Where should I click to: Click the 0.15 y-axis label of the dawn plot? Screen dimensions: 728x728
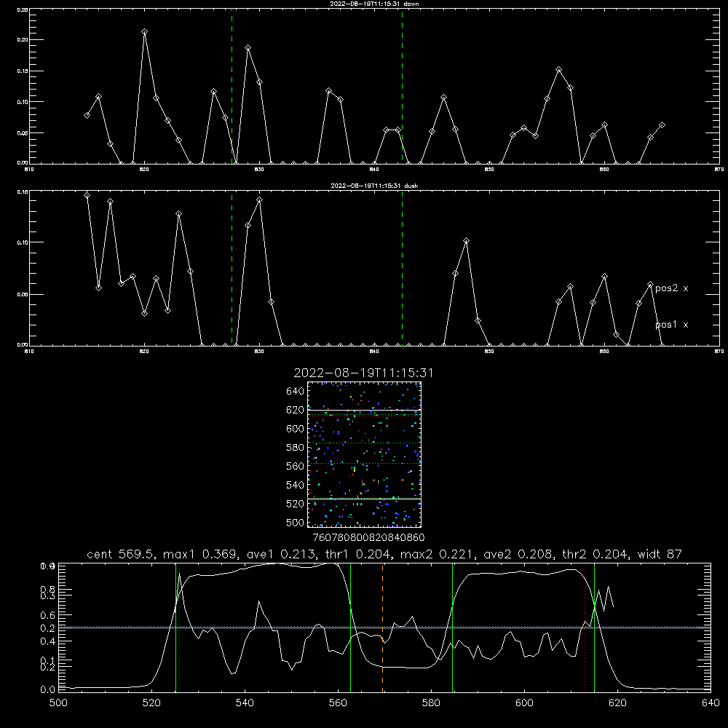[x=23, y=71]
